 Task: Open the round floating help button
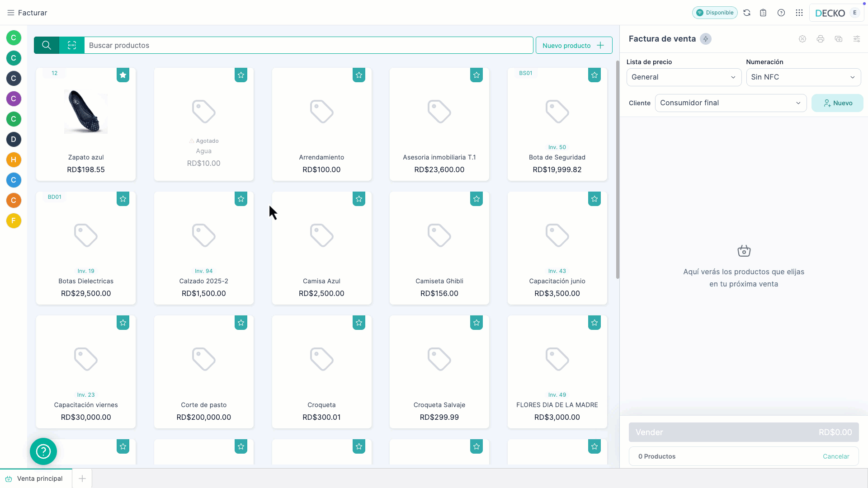pos(43,451)
